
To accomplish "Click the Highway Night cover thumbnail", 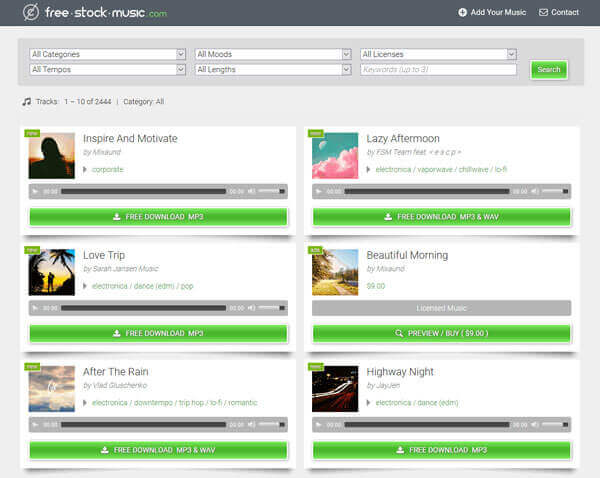I will 335,389.
